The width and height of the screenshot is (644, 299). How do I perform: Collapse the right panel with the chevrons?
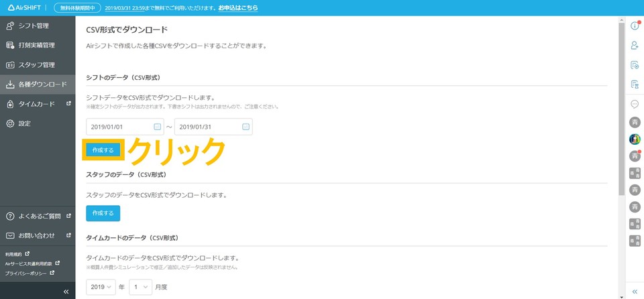635,292
